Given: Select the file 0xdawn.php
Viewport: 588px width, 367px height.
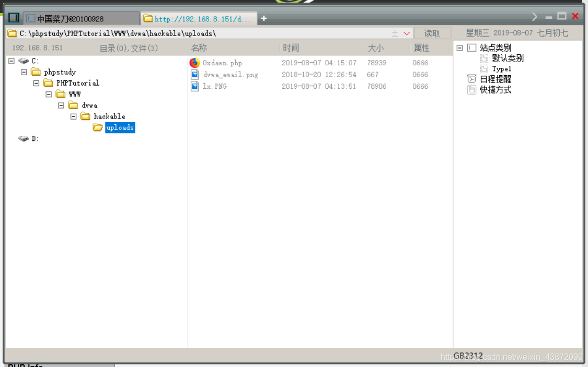Looking at the screenshot, I should pos(222,63).
